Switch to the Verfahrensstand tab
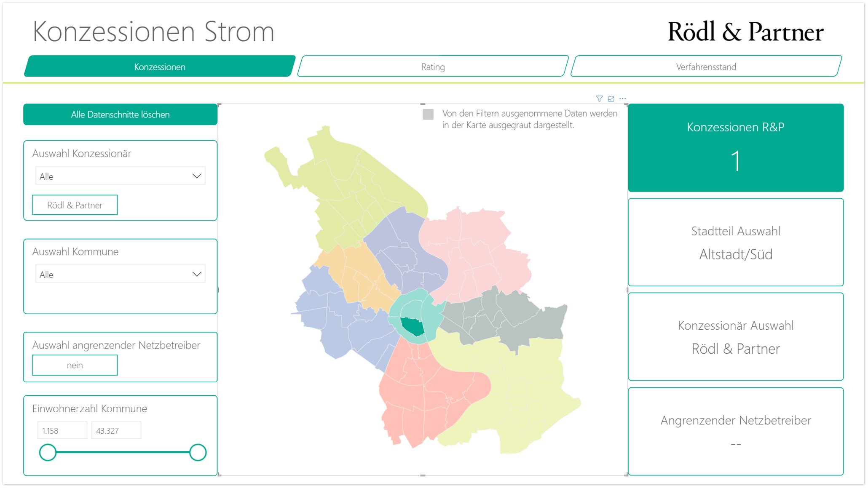 click(x=706, y=67)
